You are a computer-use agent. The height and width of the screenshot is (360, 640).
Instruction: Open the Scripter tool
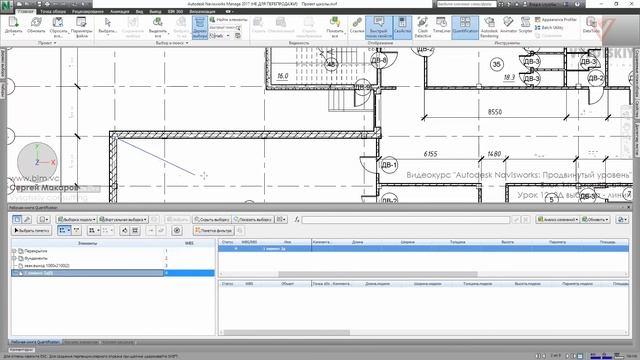(525, 25)
